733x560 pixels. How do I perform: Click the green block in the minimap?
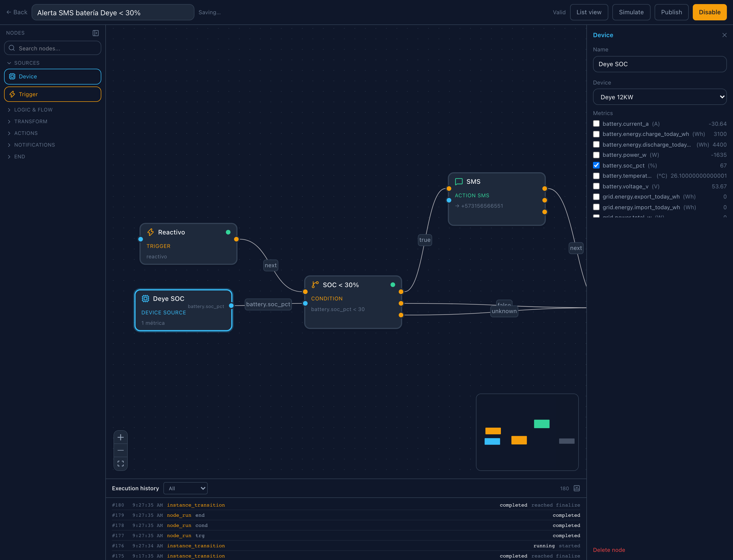click(542, 424)
